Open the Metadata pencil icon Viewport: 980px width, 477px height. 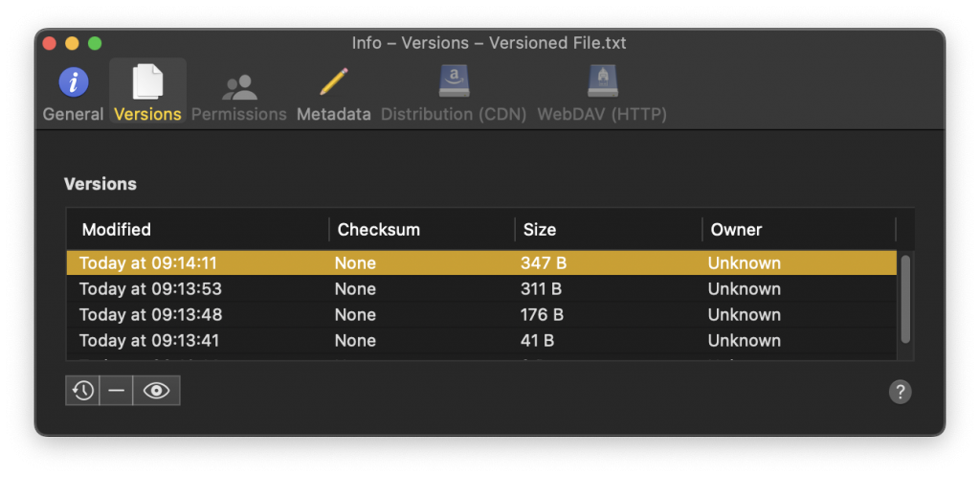(333, 83)
